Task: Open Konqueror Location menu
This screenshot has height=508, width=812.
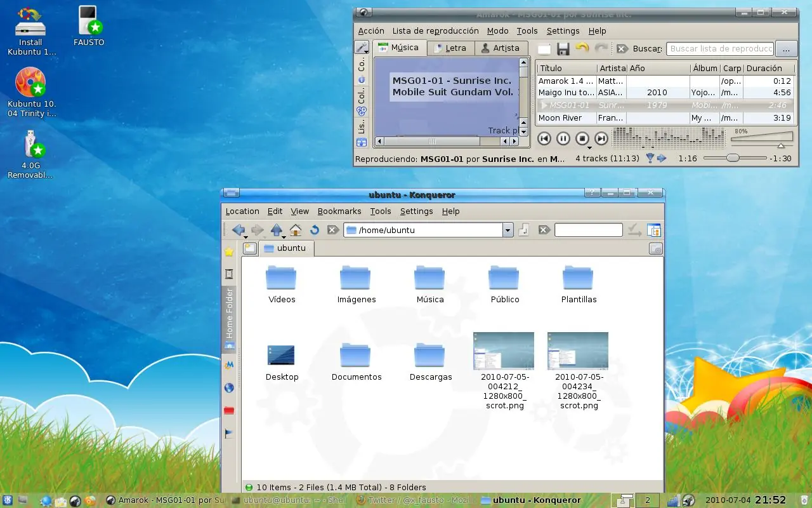Action: (242, 211)
